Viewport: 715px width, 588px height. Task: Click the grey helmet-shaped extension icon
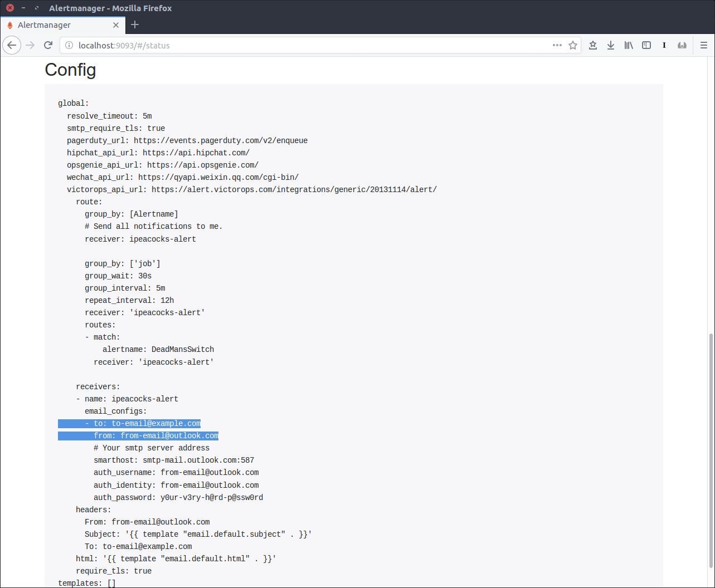682,45
